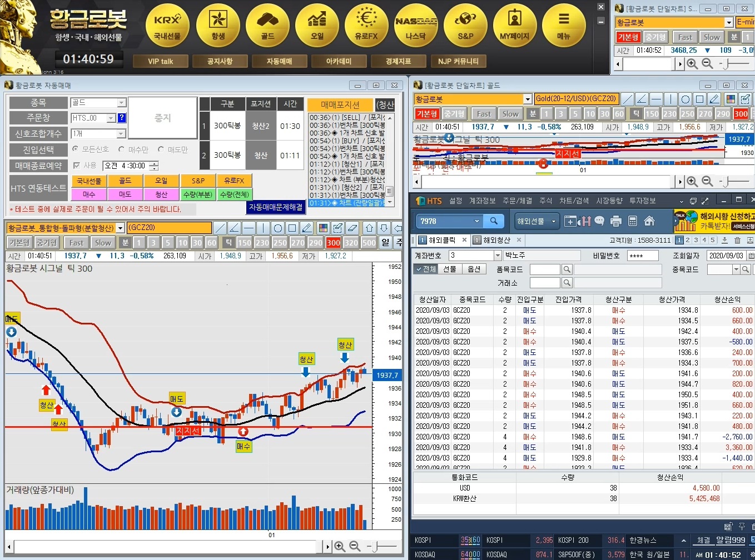Open the 설정 menu in HTS

[456, 201]
